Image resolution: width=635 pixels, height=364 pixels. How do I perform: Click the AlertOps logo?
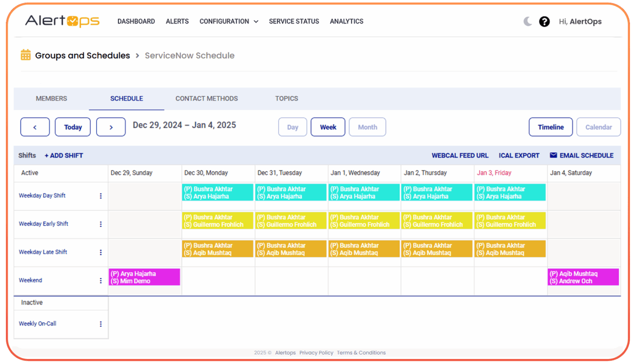pyautogui.click(x=62, y=21)
